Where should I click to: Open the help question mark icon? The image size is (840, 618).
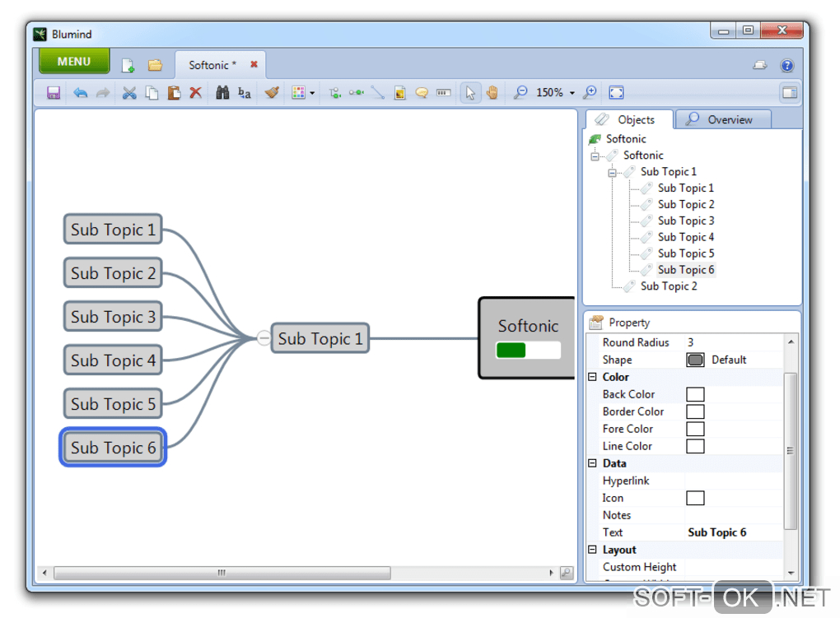point(787,65)
